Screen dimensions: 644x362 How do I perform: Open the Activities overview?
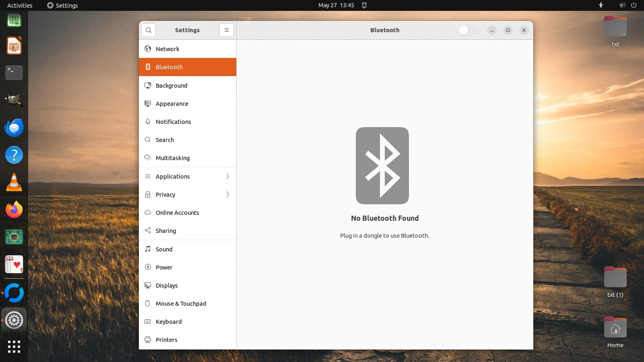pos(20,5)
